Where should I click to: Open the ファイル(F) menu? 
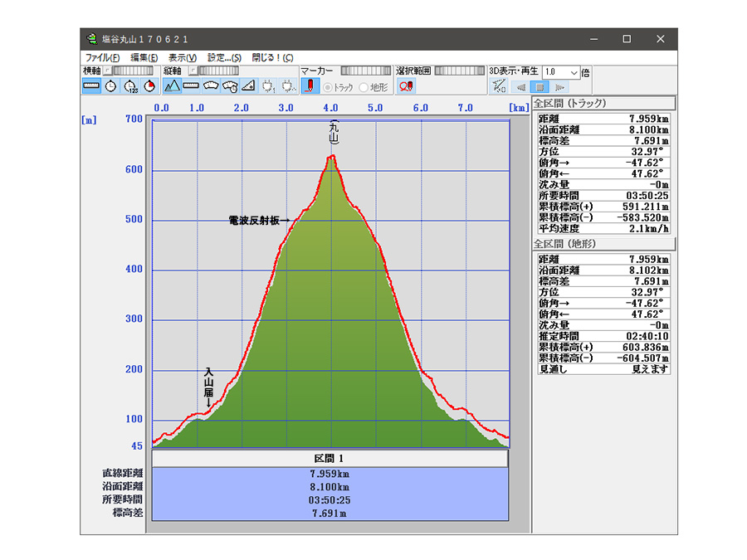(102, 57)
